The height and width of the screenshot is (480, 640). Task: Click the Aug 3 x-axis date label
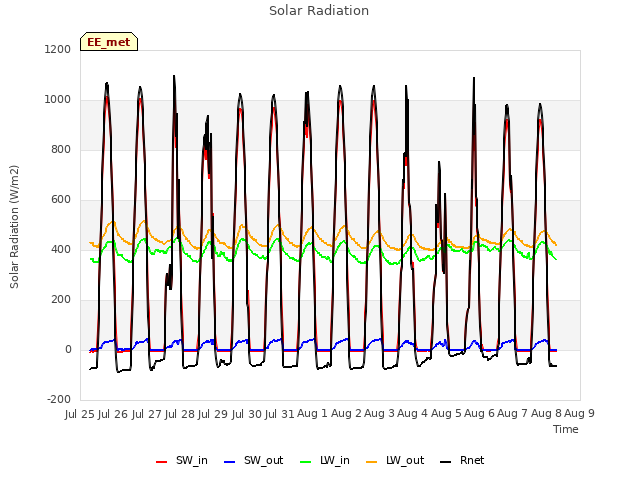[380, 414]
